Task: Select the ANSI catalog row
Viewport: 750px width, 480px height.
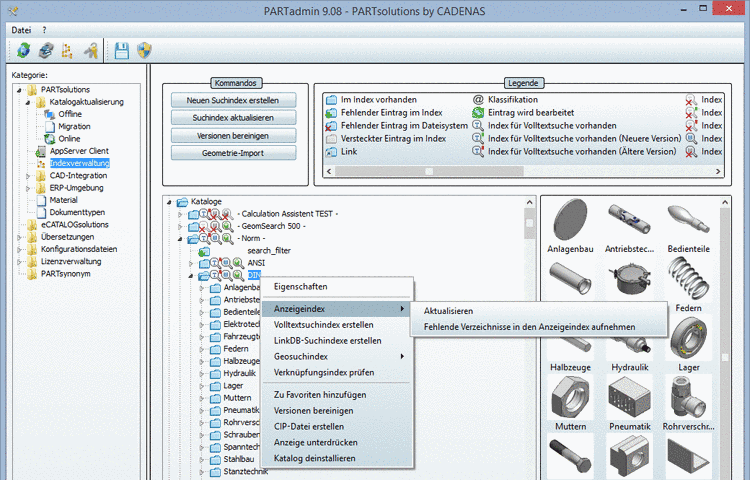Action: (256, 263)
